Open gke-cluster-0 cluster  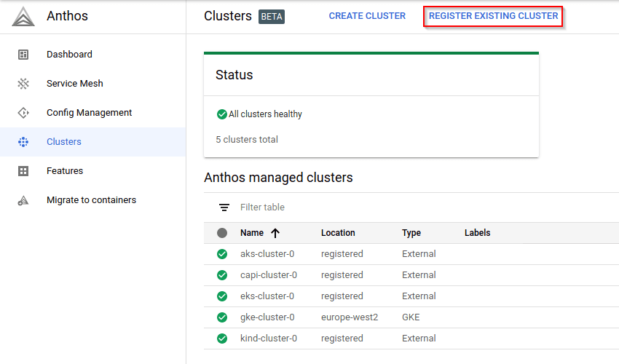click(x=267, y=317)
